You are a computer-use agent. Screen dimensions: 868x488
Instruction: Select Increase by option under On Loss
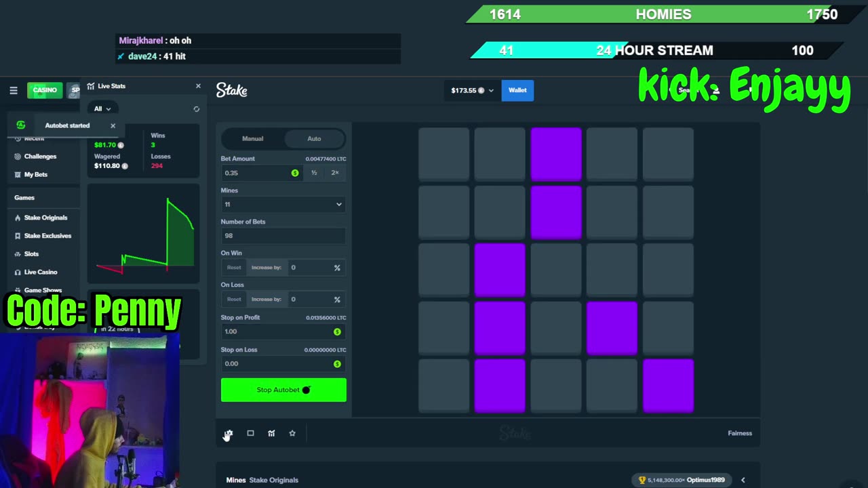point(267,300)
